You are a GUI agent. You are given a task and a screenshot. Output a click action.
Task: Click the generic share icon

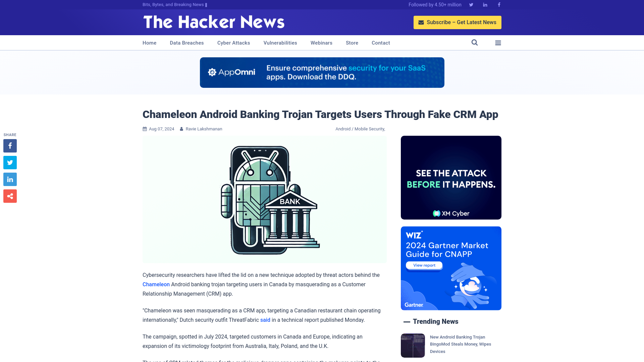point(10,196)
